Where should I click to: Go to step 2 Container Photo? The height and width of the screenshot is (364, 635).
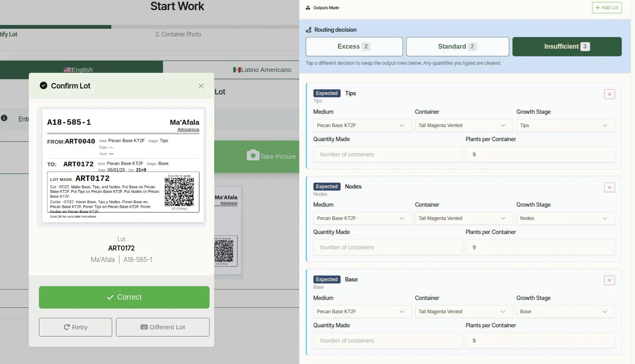(178, 34)
